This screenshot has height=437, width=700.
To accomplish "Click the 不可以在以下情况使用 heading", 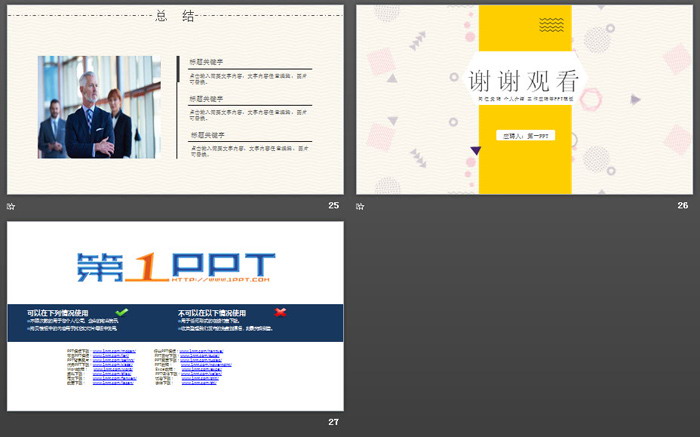I will (x=212, y=313).
